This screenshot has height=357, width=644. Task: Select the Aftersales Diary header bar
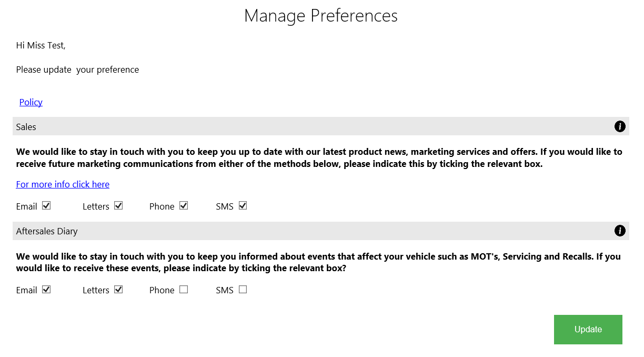point(321,231)
